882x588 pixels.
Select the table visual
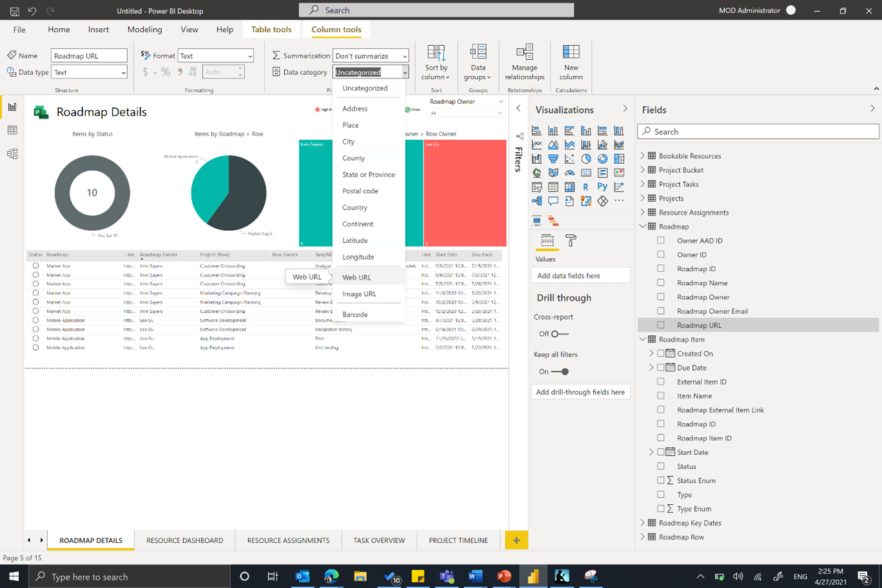(553, 187)
